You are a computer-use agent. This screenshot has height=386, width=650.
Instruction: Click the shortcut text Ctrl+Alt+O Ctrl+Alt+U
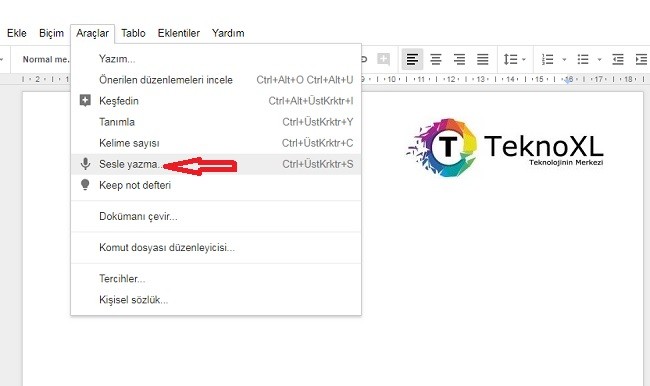305,80
